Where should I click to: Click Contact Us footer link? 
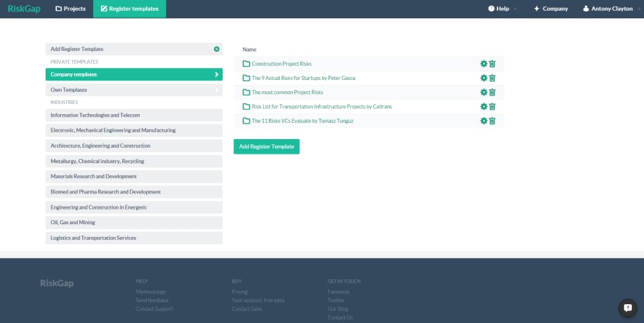click(x=340, y=317)
